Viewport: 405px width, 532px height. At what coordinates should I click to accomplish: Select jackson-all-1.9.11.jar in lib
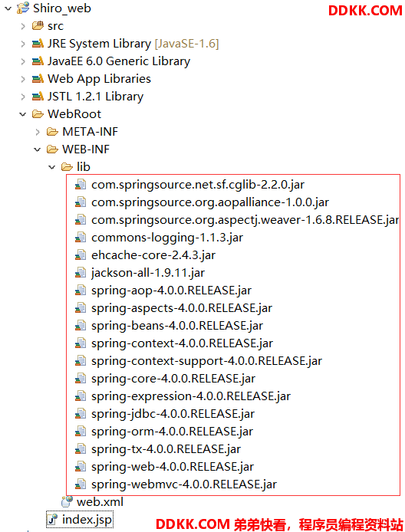click(148, 273)
